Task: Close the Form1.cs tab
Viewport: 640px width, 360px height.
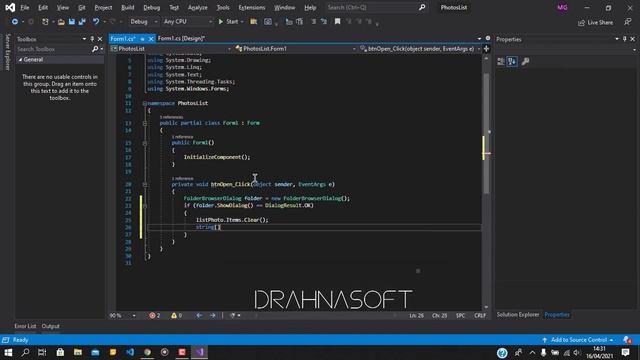Action: 151,39
